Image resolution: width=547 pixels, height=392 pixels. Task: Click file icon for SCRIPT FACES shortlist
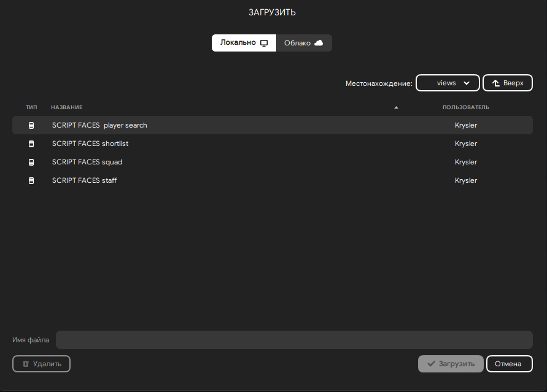tap(31, 144)
